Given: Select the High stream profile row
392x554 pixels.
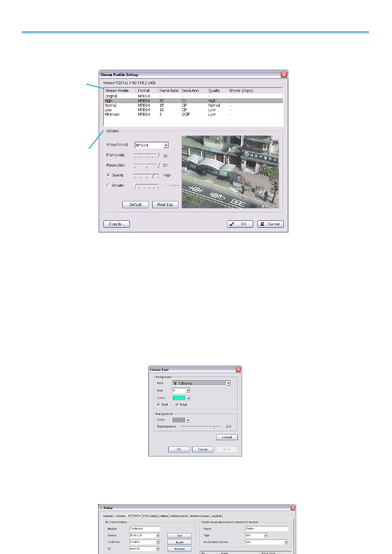Looking at the screenshot, I should click(x=193, y=101).
